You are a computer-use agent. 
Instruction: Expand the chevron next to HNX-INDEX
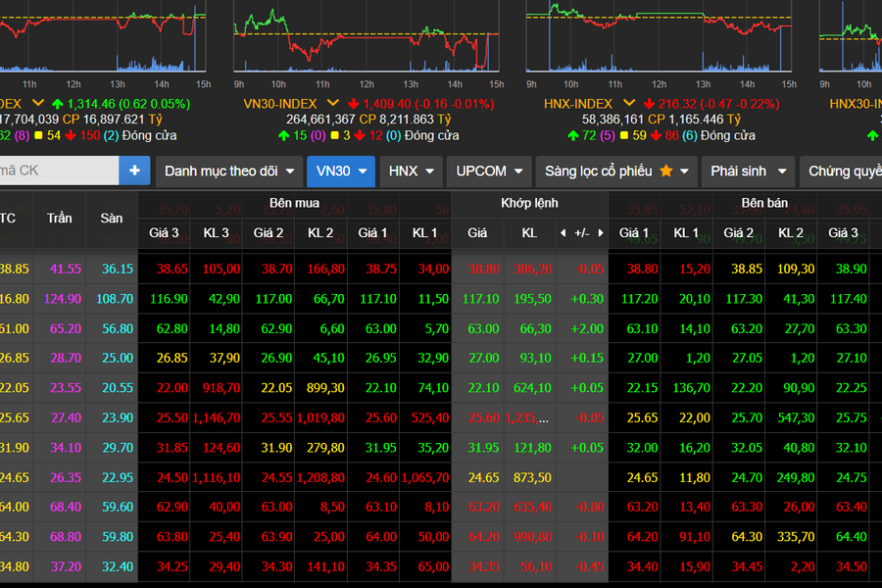pos(629,103)
